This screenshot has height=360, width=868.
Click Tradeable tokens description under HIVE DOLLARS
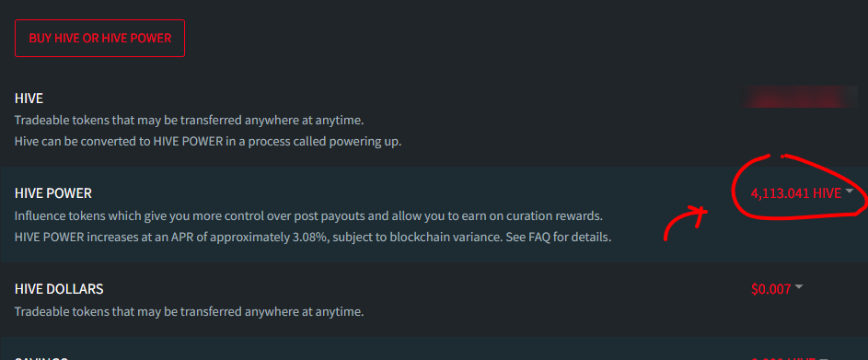[x=190, y=312]
